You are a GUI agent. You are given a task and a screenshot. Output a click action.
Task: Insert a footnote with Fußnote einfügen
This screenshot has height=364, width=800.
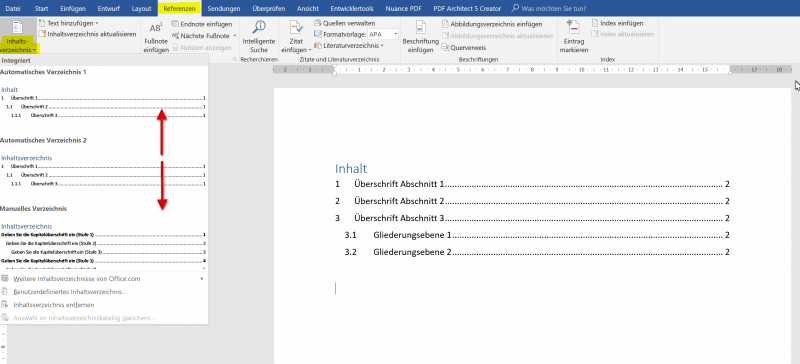click(x=156, y=38)
